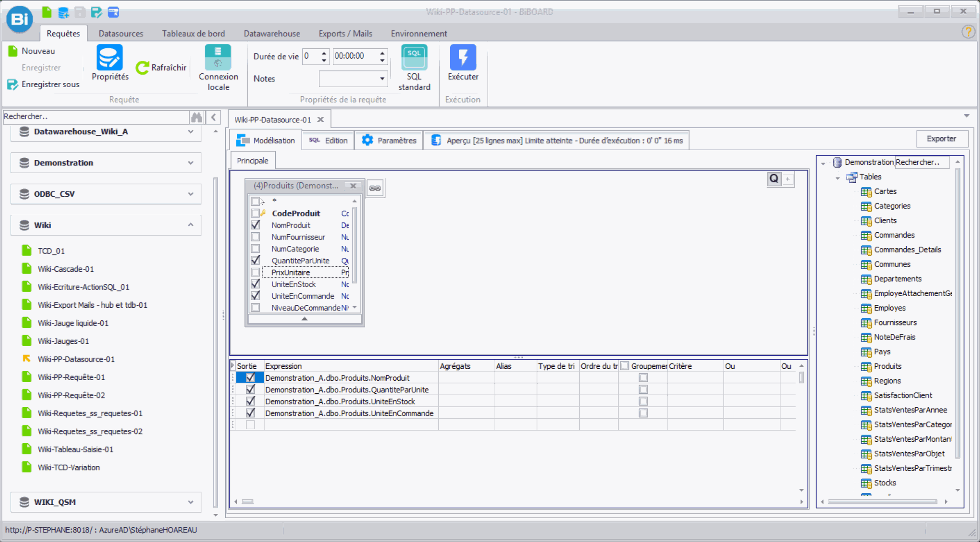Check the PrixUnitaire column box
This screenshot has width=980, height=542.
click(255, 272)
